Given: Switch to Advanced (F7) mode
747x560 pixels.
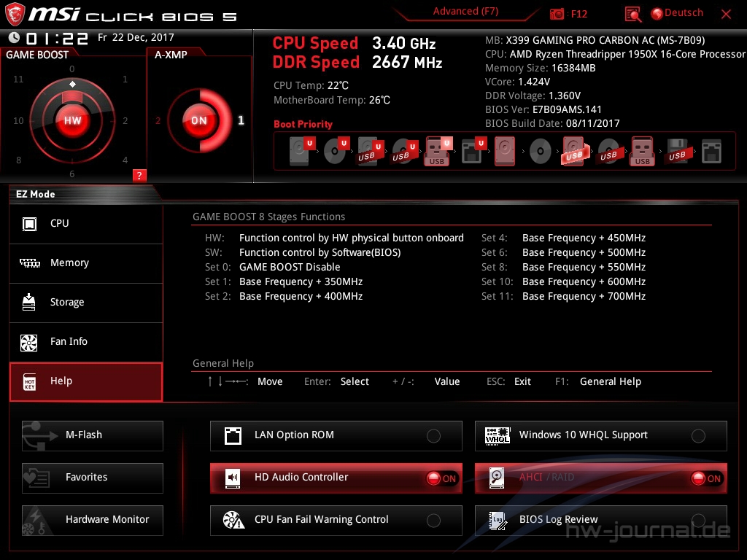Looking at the screenshot, I should (x=465, y=12).
